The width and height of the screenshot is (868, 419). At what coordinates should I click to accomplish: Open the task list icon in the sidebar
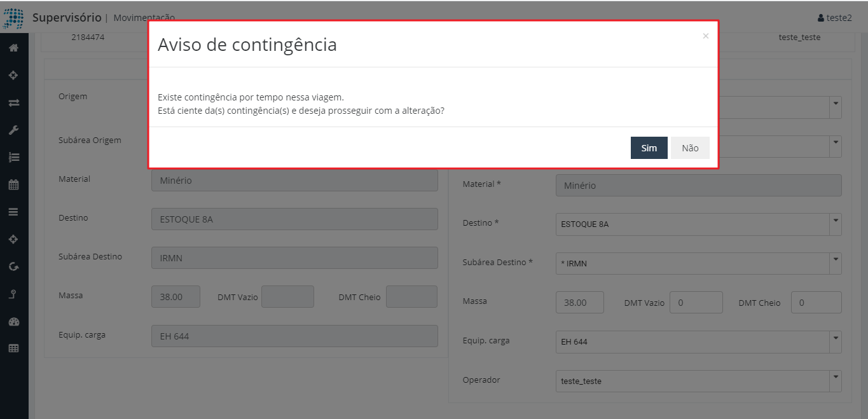pos(13,157)
